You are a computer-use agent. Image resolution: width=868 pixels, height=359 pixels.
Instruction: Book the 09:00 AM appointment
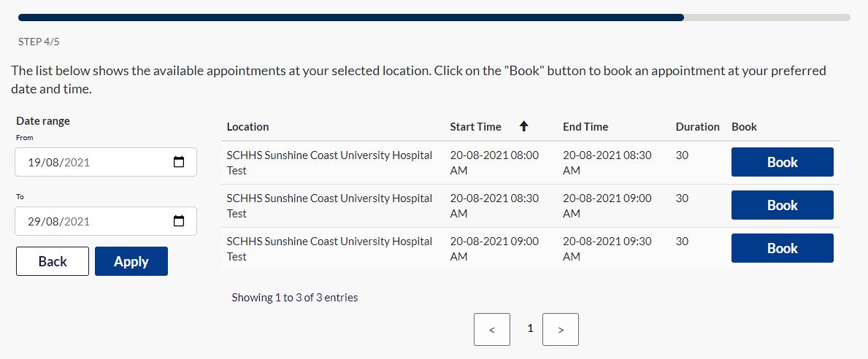782,248
